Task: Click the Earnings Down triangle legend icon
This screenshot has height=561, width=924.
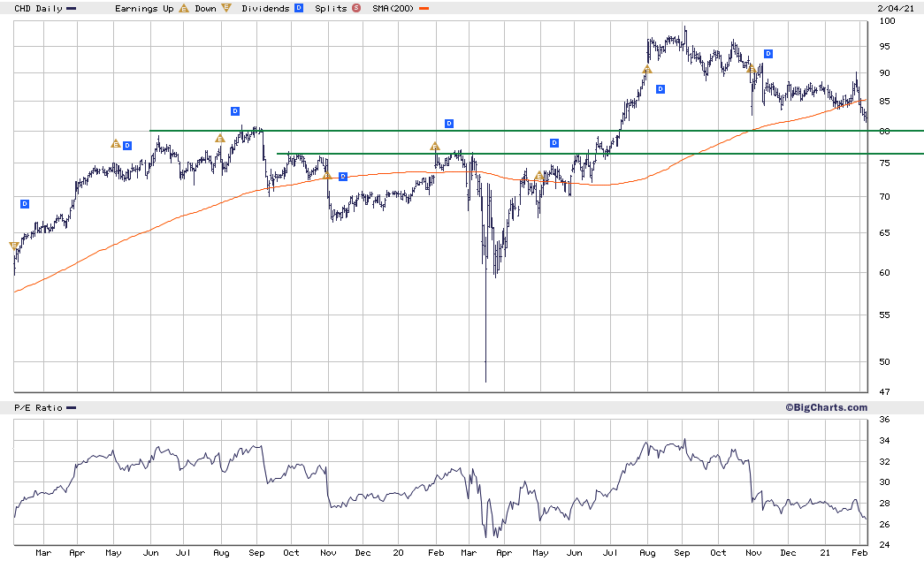Action: 226,8
